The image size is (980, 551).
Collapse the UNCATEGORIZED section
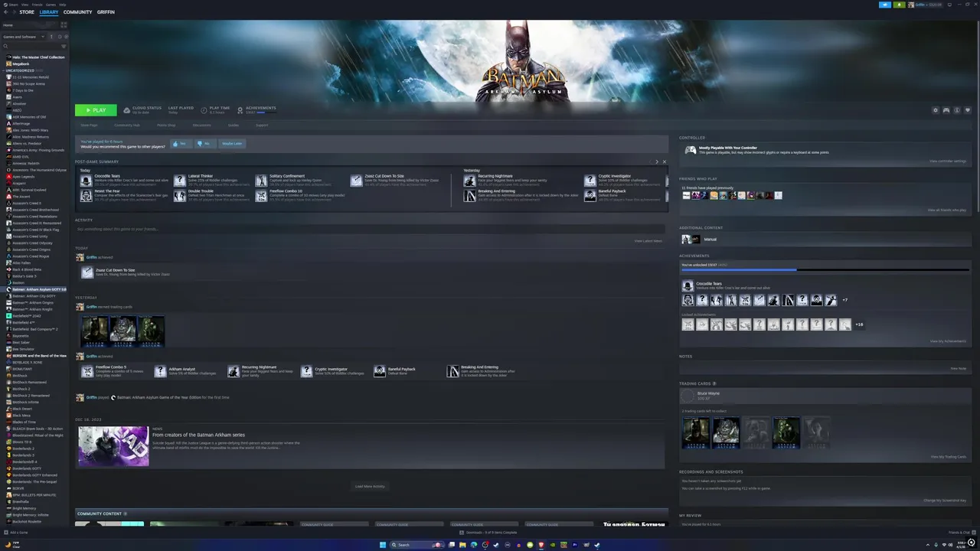(x=20, y=70)
